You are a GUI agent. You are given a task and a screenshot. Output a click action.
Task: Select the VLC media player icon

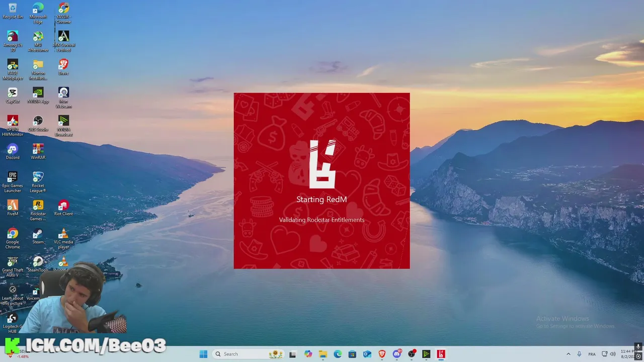pos(63,238)
